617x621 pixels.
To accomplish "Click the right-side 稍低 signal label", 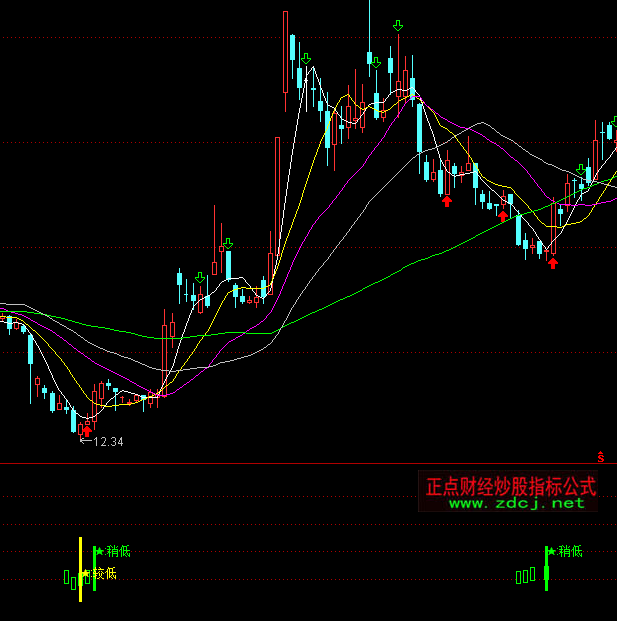I will pyautogui.click(x=570, y=551).
